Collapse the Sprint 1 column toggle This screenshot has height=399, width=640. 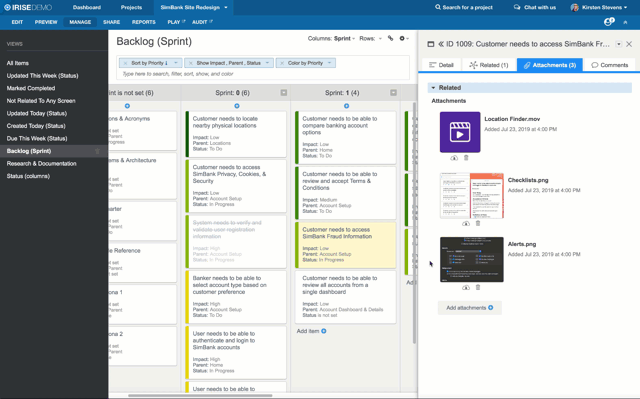pos(393,93)
